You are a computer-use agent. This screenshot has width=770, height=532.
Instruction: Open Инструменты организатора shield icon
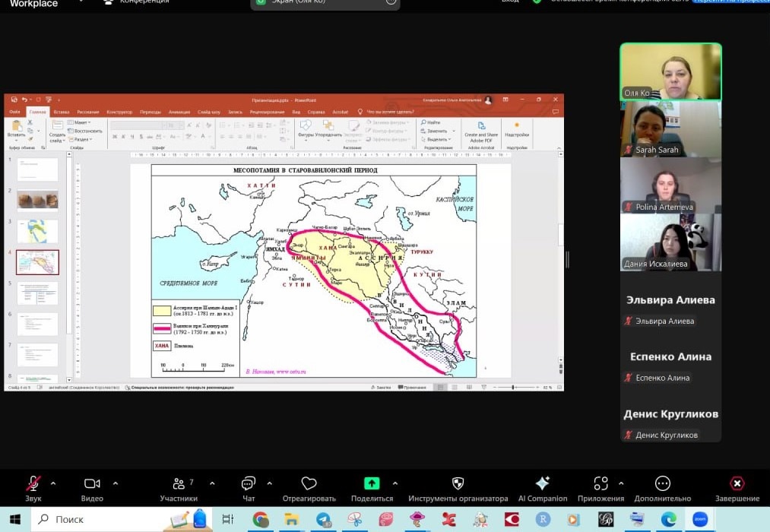(458, 483)
